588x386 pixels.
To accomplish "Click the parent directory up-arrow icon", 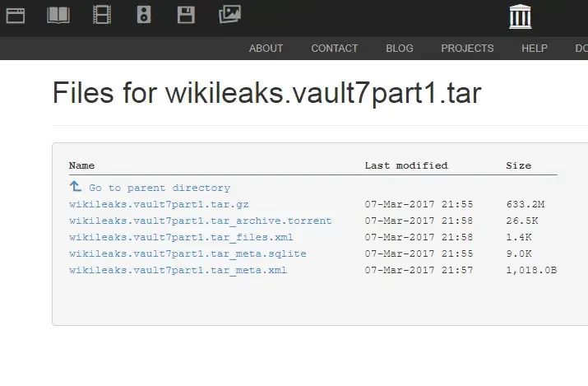I will pos(75,187).
